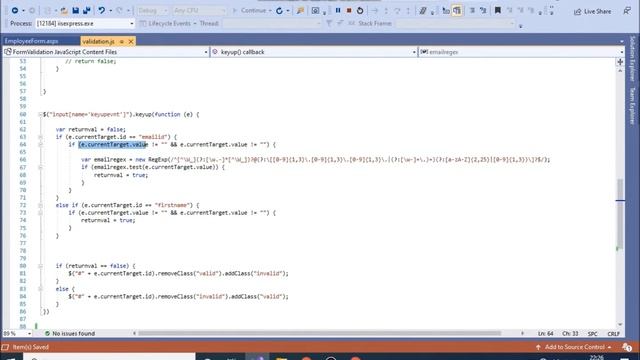Image resolution: width=640 pixels, height=360 pixels.
Task: Click the Navigate Backward arrow icon
Action: [15, 11]
